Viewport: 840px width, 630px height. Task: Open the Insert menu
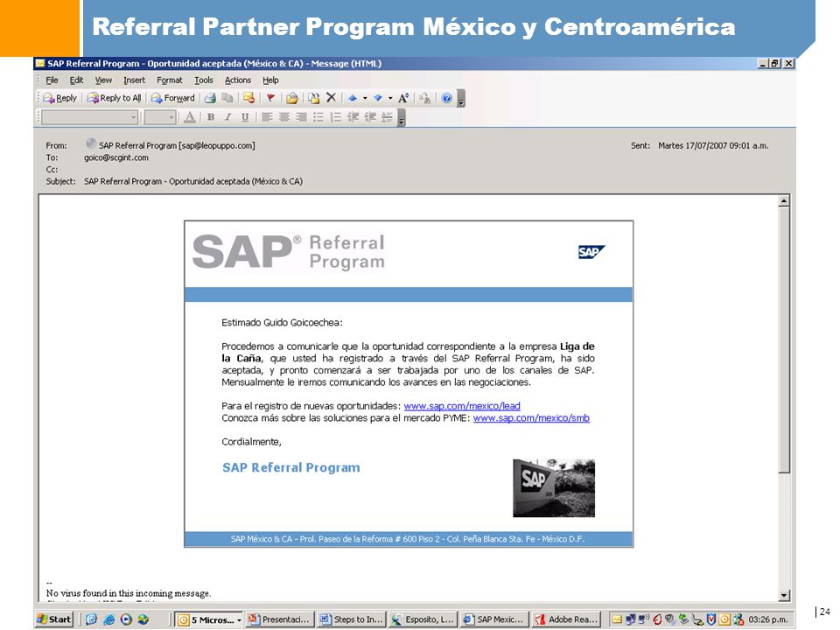coord(134,80)
